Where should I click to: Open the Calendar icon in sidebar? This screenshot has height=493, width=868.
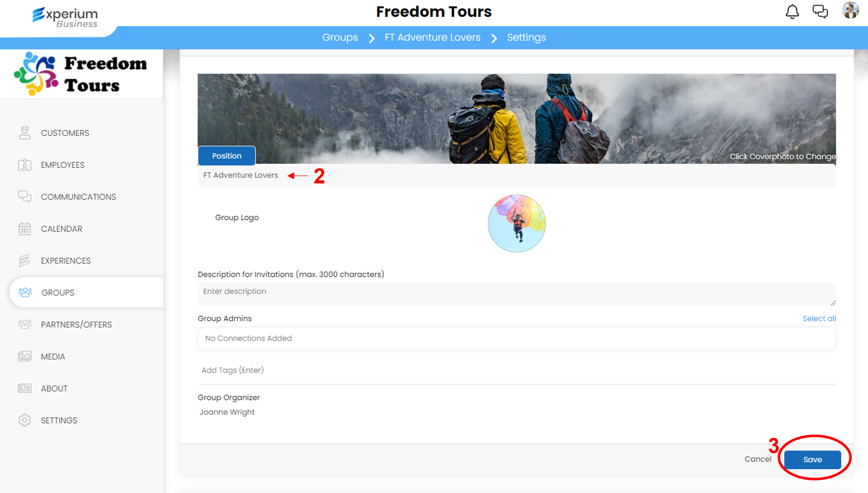point(24,229)
